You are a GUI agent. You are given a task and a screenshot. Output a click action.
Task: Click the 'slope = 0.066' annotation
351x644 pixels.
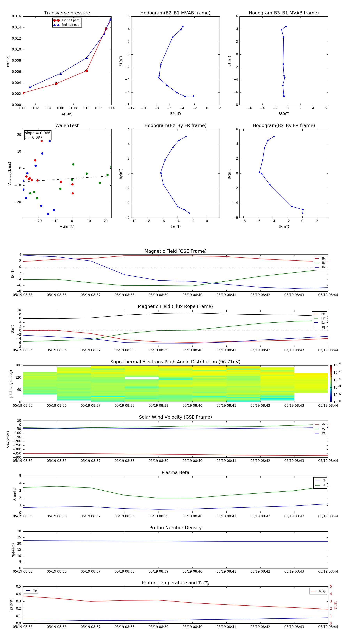38,133
